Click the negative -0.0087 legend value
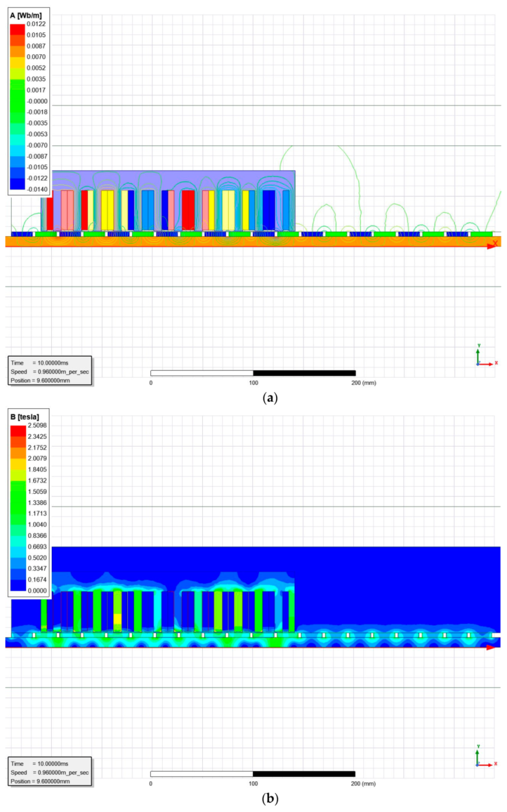Viewport: 507px width, 812px height. pyautogui.click(x=37, y=156)
